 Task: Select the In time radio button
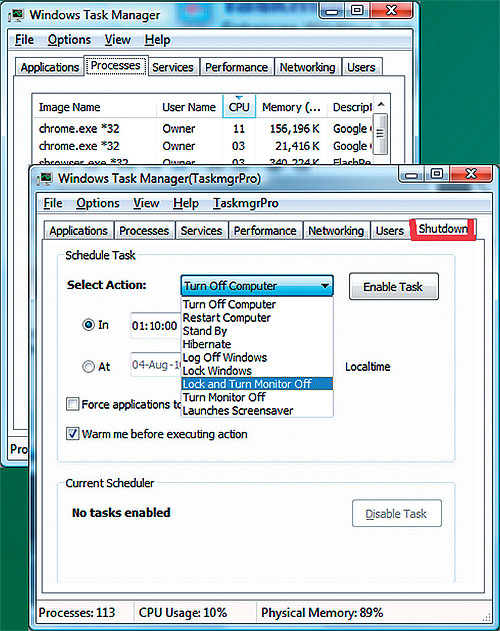click(88, 324)
